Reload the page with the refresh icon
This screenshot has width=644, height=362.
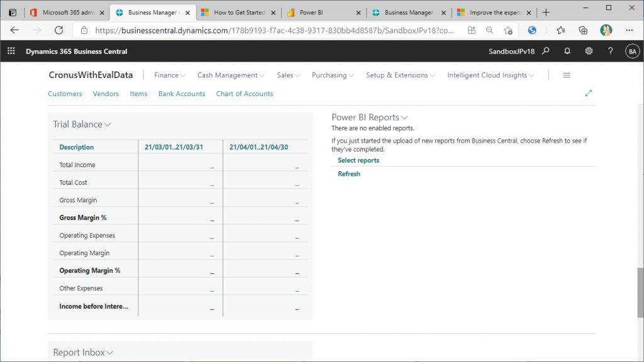coord(58,30)
